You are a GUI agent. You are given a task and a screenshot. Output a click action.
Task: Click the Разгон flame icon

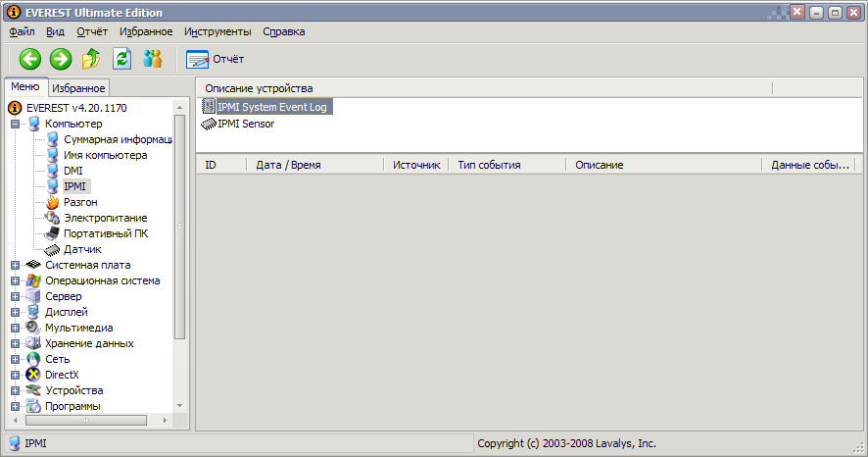(x=53, y=202)
